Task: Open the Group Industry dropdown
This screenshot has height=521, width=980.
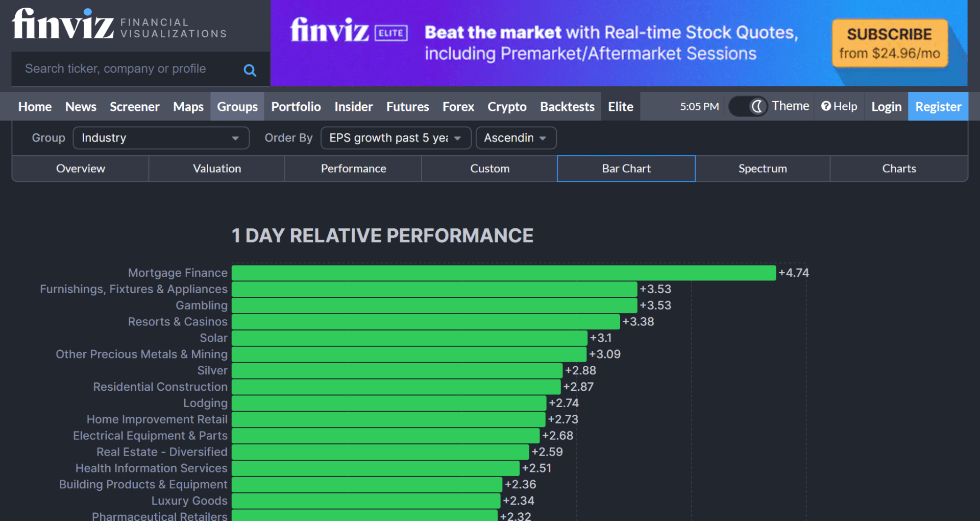Action: (161, 138)
